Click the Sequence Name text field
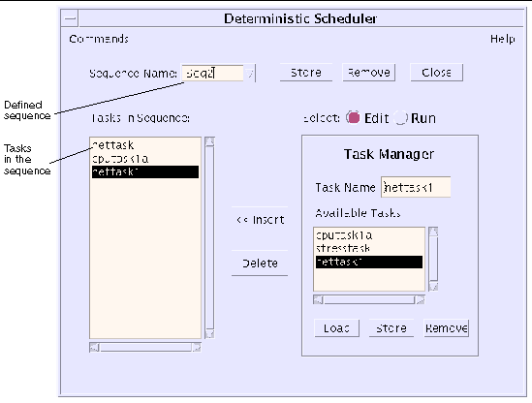Image resolution: width=532 pixels, height=403 pixels. click(x=212, y=73)
